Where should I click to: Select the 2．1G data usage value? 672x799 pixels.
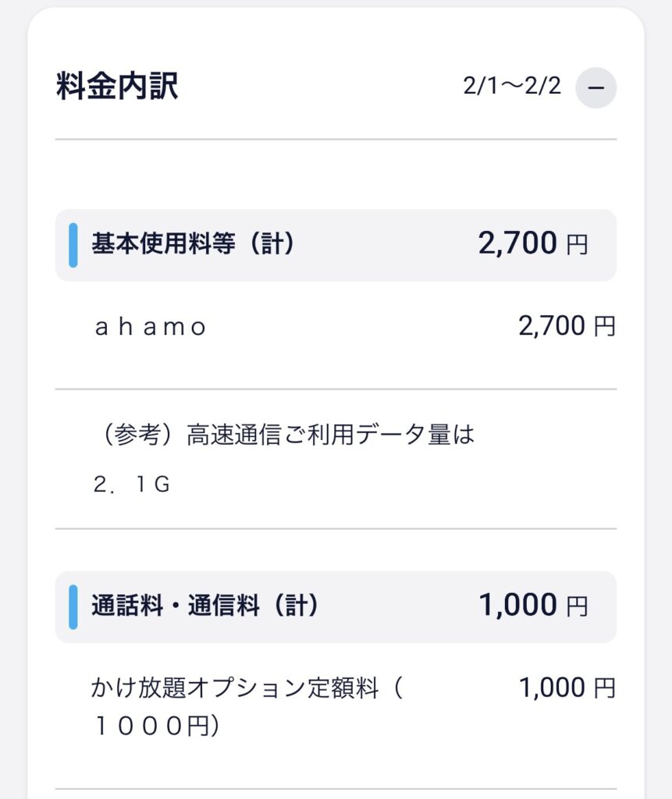(x=131, y=485)
